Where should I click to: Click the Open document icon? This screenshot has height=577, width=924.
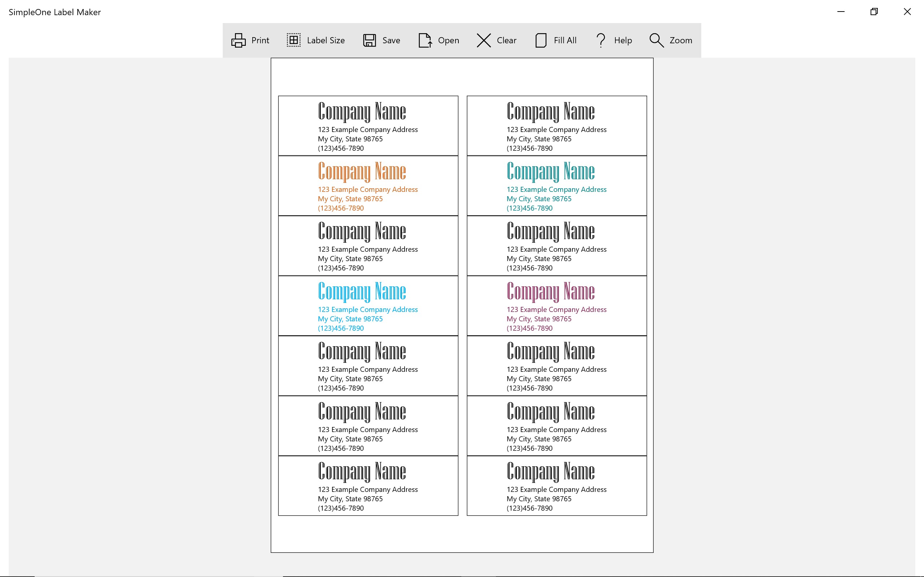[x=425, y=40]
